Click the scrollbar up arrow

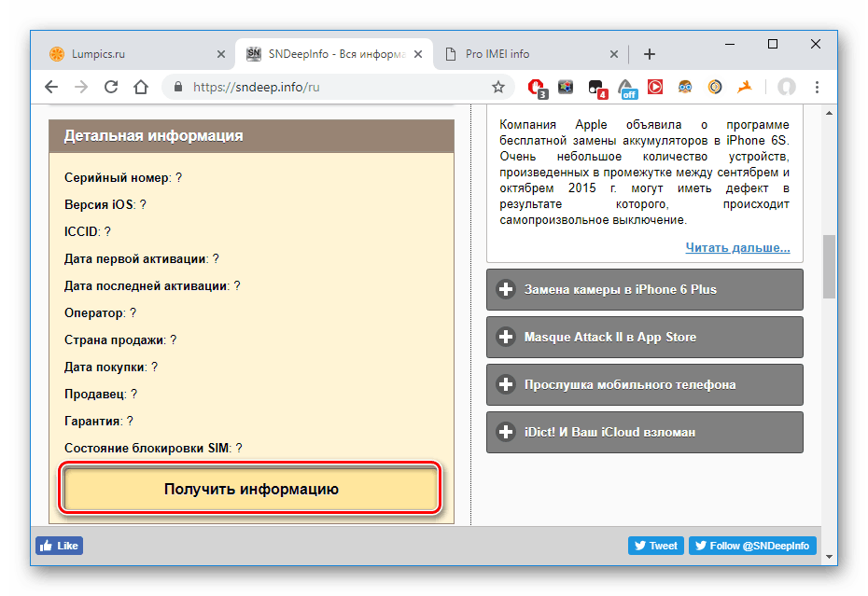point(829,113)
